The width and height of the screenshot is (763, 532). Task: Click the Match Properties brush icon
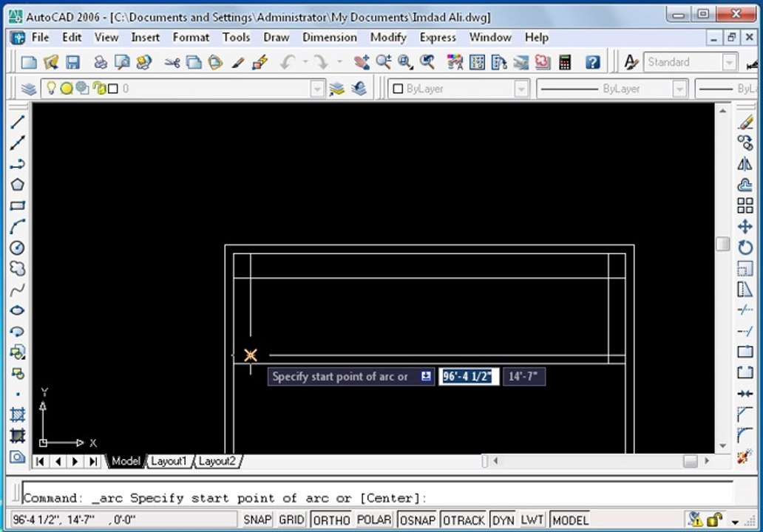pos(238,62)
